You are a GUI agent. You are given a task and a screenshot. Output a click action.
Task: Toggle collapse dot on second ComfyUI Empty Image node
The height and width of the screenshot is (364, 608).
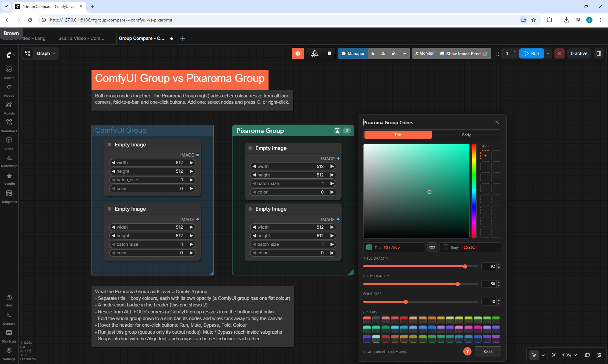(x=110, y=209)
